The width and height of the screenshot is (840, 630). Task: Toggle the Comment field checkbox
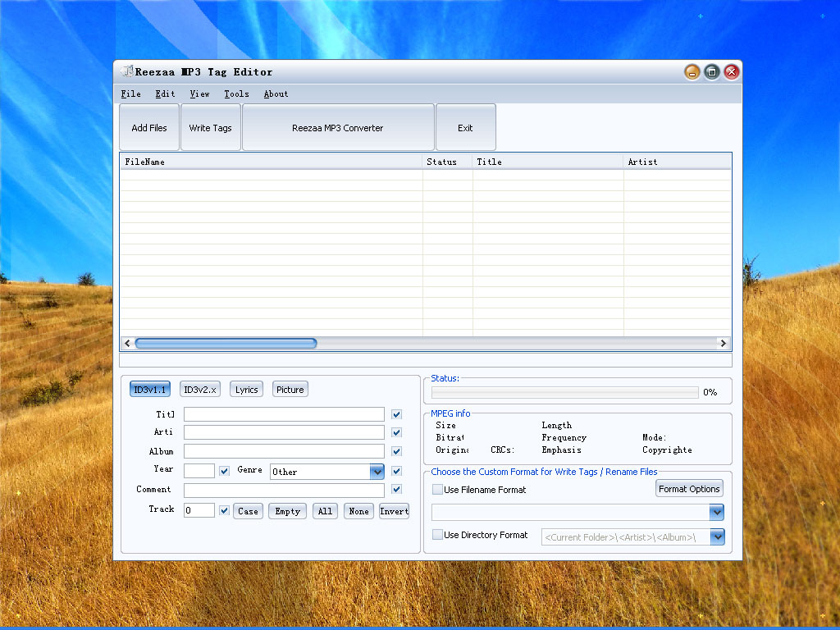coord(396,489)
